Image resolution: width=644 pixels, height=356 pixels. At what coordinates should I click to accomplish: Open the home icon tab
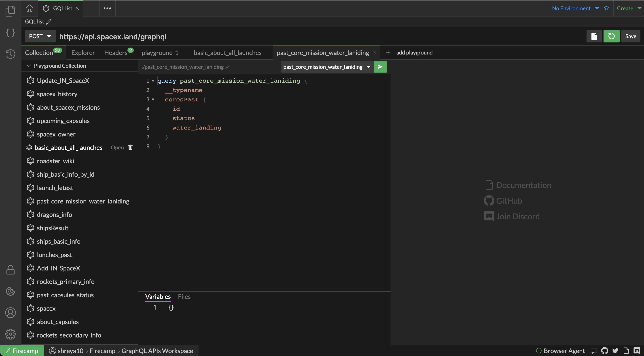(x=30, y=8)
